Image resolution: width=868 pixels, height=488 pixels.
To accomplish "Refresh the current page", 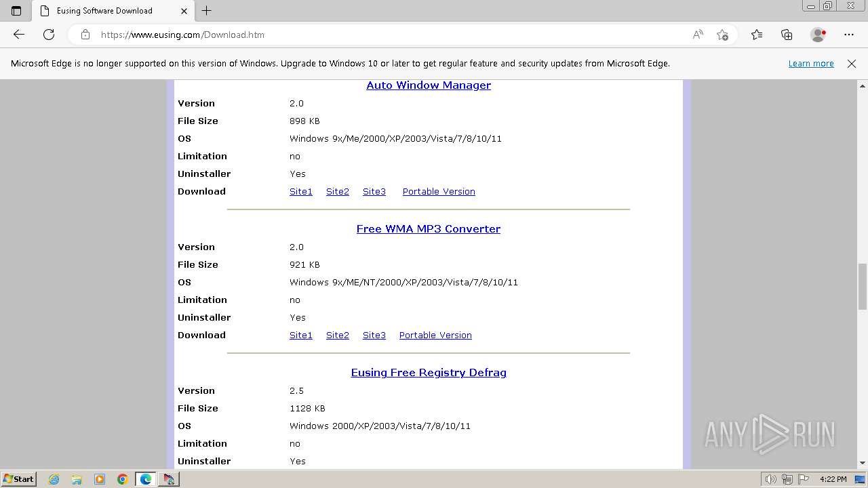I will 49,35.
